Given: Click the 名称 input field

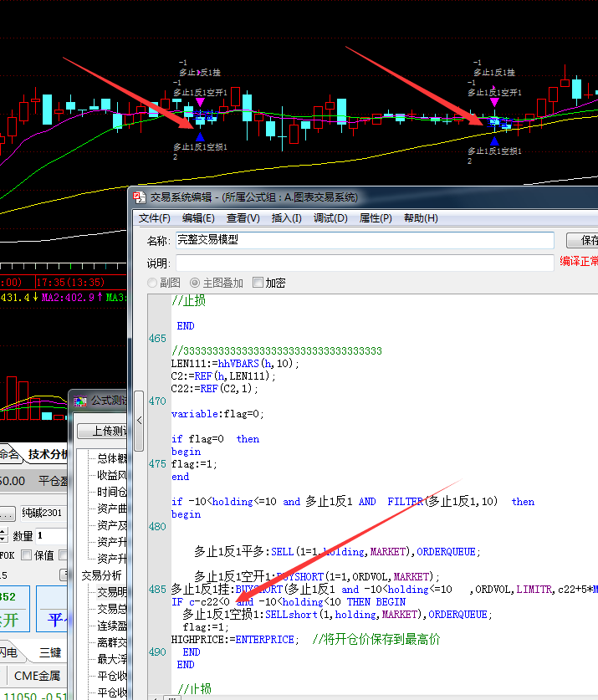Looking at the screenshot, I should [x=365, y=240].
